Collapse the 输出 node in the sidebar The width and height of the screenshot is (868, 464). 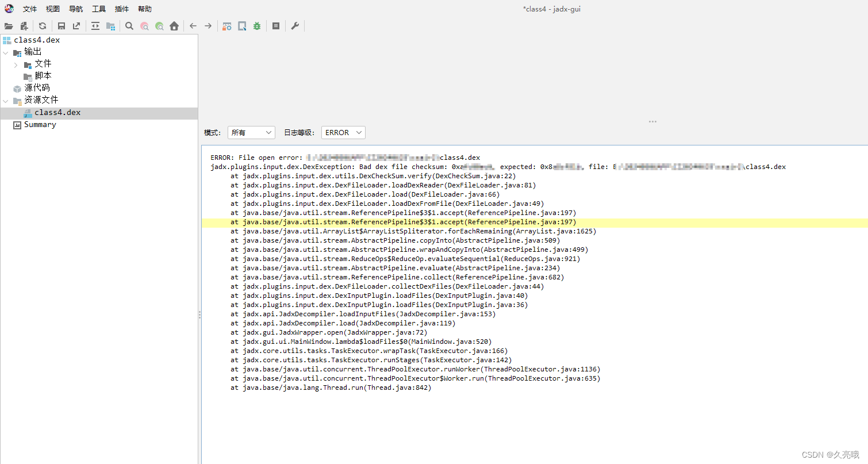[6, 51]
